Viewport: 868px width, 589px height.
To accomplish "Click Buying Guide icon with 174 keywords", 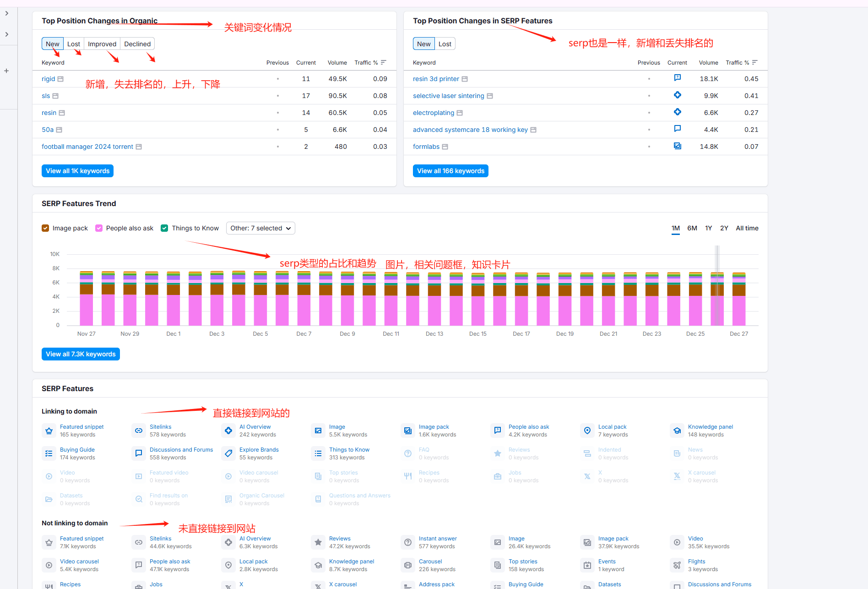I will [x=49, y=453].
